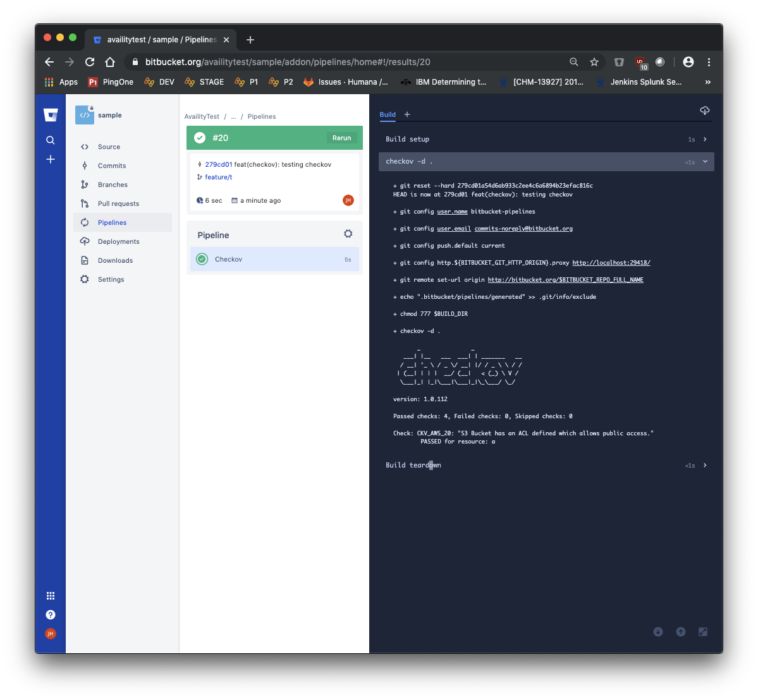Click the browser forward arrow
Screen dimensions: 758x700
point(70,62)
